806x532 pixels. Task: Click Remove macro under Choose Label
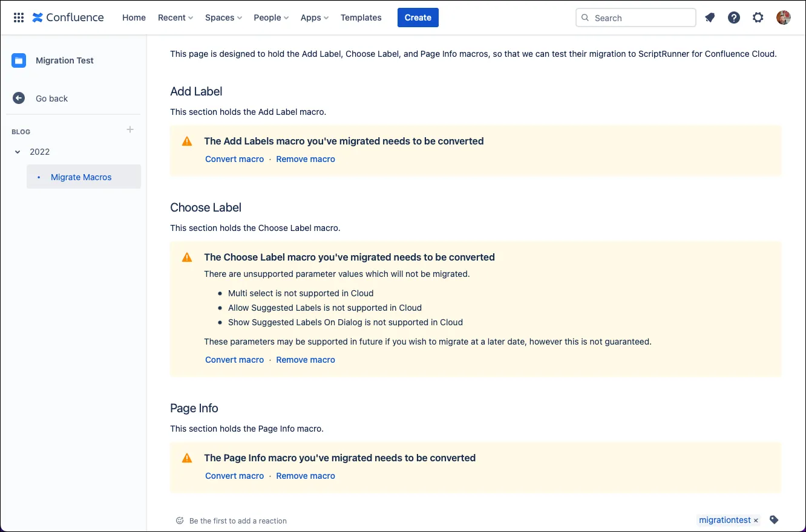click(x=306, y=360)
